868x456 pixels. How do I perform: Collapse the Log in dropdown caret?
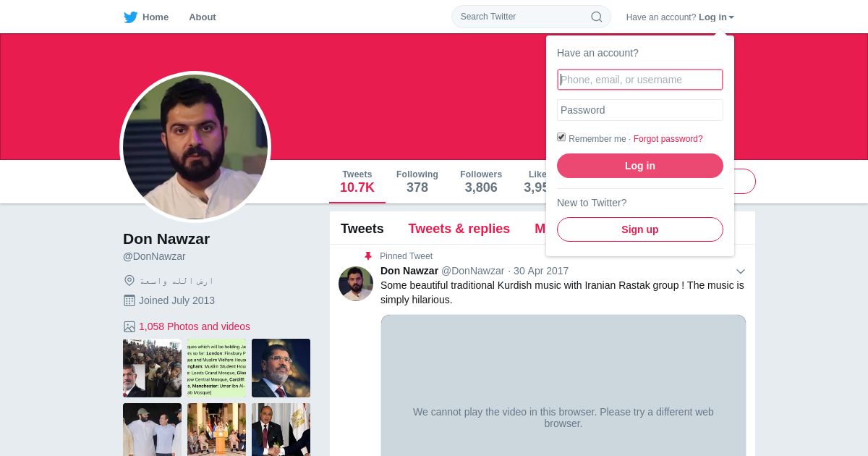731,17
